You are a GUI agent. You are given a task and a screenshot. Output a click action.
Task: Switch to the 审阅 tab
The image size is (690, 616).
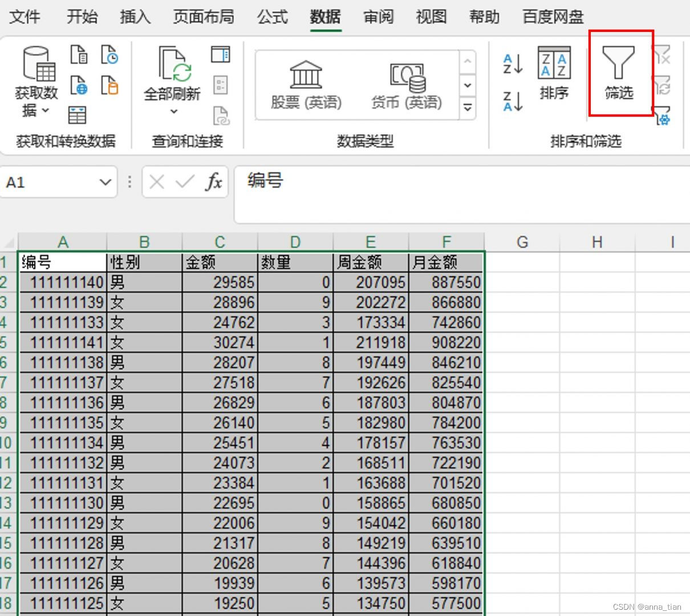(379, 17)
